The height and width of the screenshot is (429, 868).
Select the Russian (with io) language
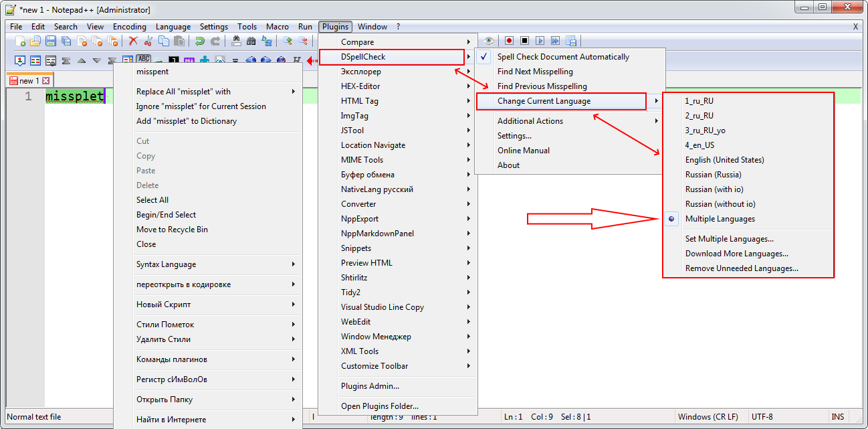point(748,189)
